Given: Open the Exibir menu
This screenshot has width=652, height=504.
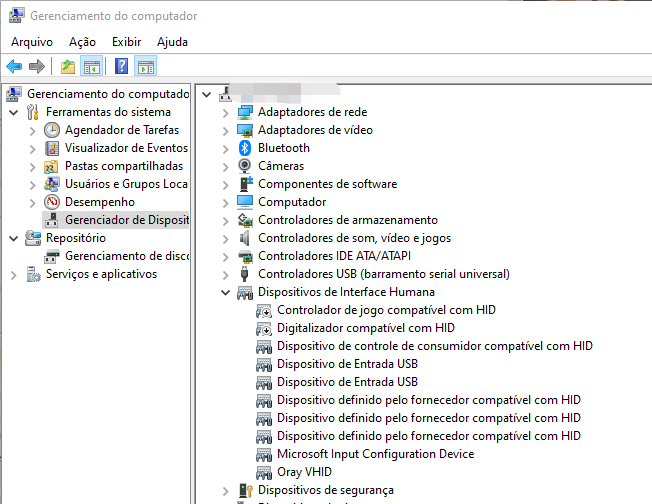Looking at the screenshot, I should [126, 42].
